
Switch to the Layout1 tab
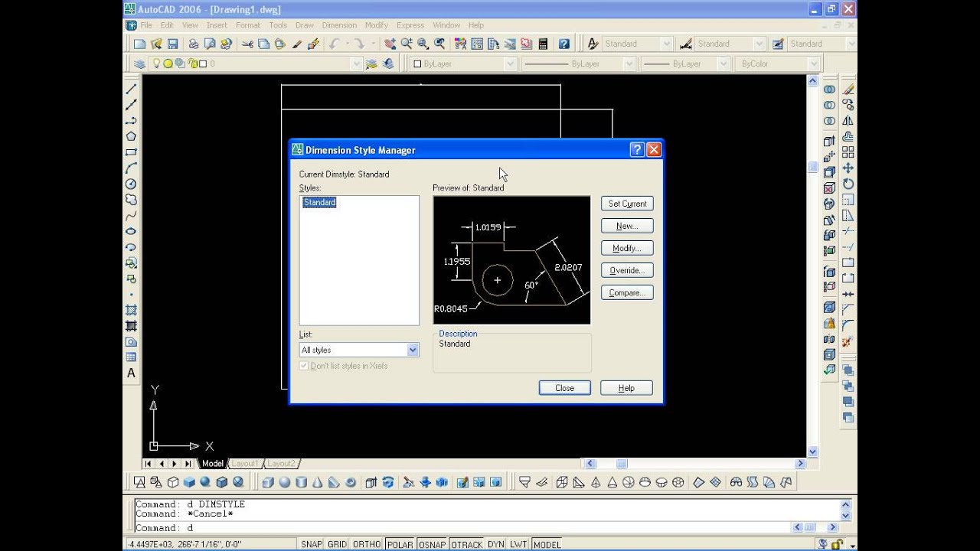(245, 464)
